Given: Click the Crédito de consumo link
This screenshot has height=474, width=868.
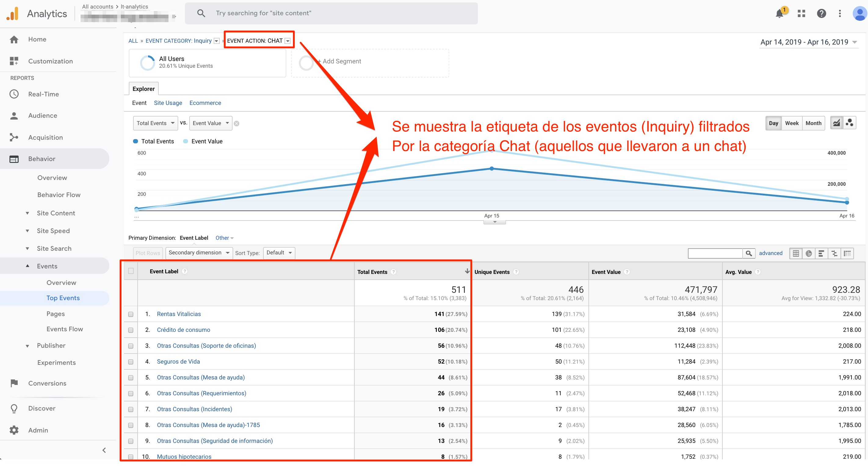Looking at the screenshot, I should [x=183, y=330].
